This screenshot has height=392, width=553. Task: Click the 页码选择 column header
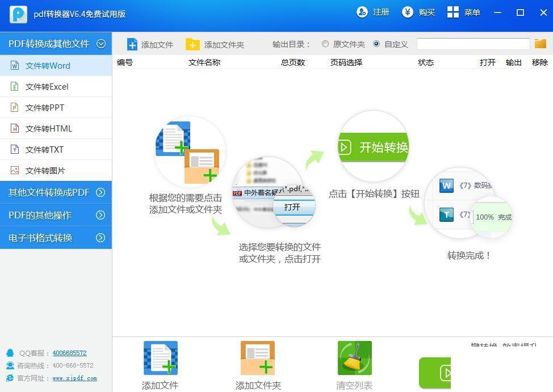tap(346, 62)
